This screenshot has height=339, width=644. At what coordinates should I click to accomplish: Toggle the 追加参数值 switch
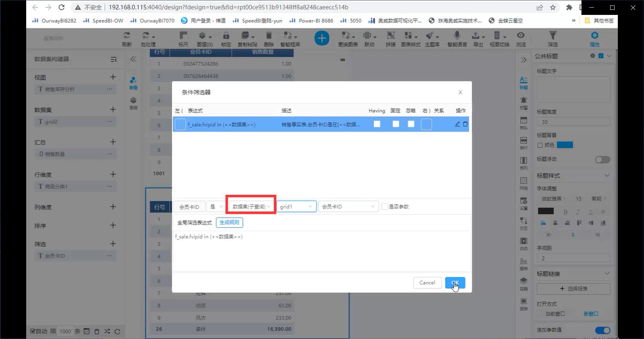pos(603,330)
